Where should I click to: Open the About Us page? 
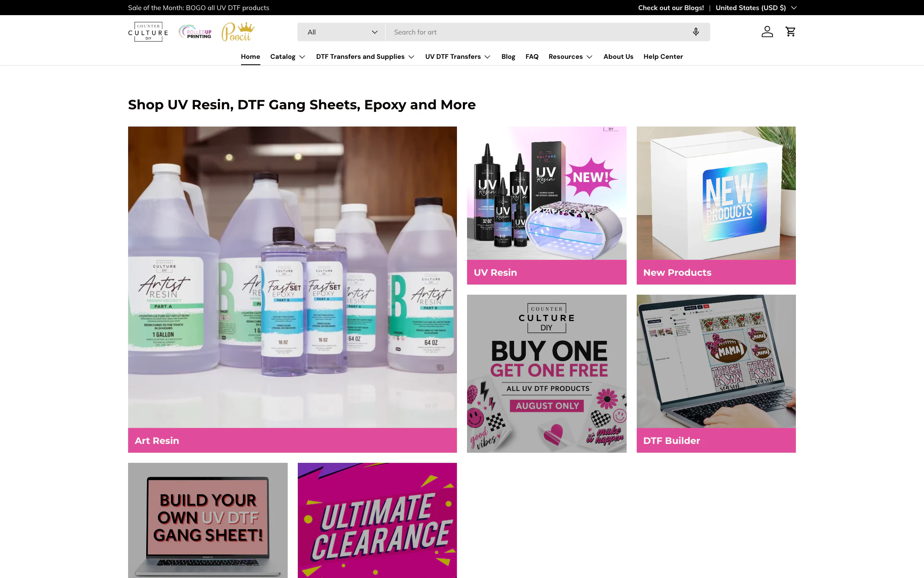(x=618, y=57)
